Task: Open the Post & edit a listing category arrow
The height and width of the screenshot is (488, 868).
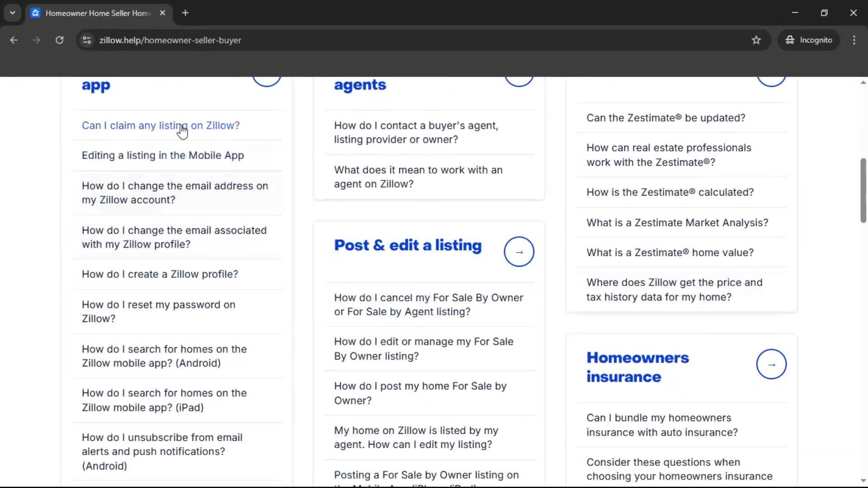Action: coord(519,252)
